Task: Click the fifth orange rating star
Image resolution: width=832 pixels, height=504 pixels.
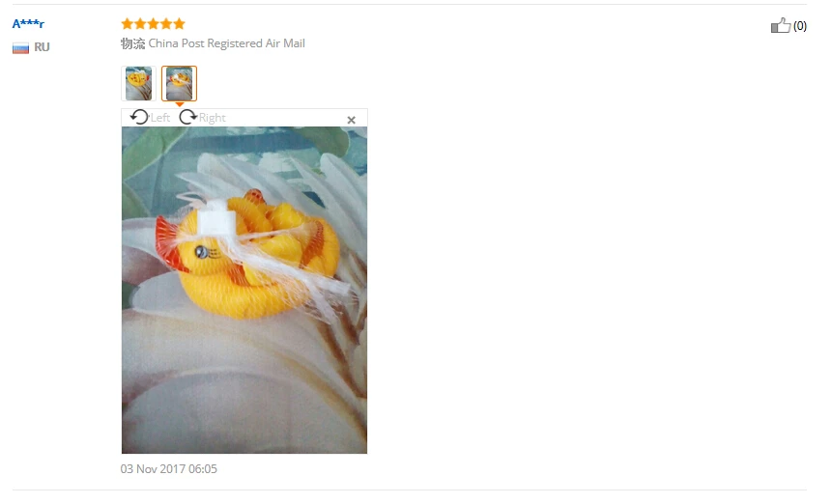Action: (180, 23)
